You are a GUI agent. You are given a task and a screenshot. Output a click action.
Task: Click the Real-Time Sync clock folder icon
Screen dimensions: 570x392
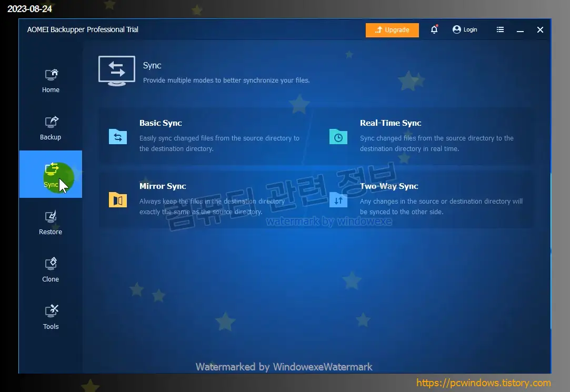(338, 137)
